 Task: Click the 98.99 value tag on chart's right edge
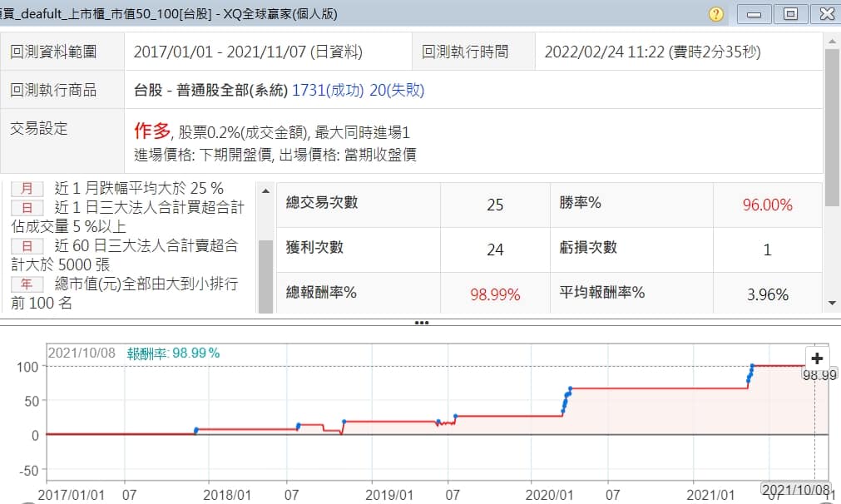819,375
